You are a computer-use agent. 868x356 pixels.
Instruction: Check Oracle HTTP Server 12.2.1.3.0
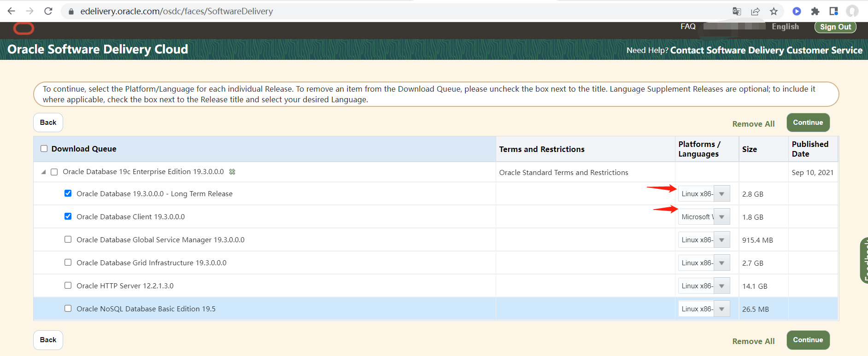pyautogui.click(x=68, y=286)
